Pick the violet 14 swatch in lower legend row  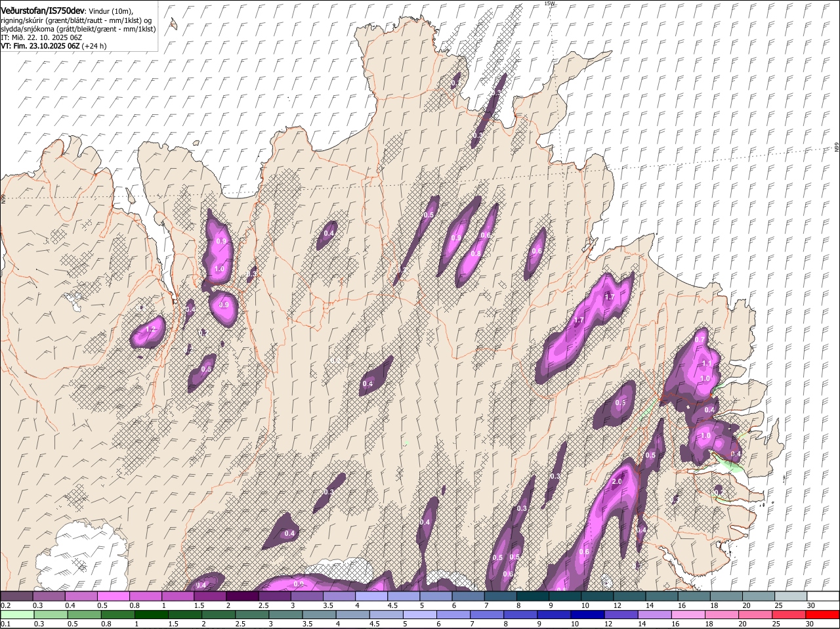(x=655, y=615)
